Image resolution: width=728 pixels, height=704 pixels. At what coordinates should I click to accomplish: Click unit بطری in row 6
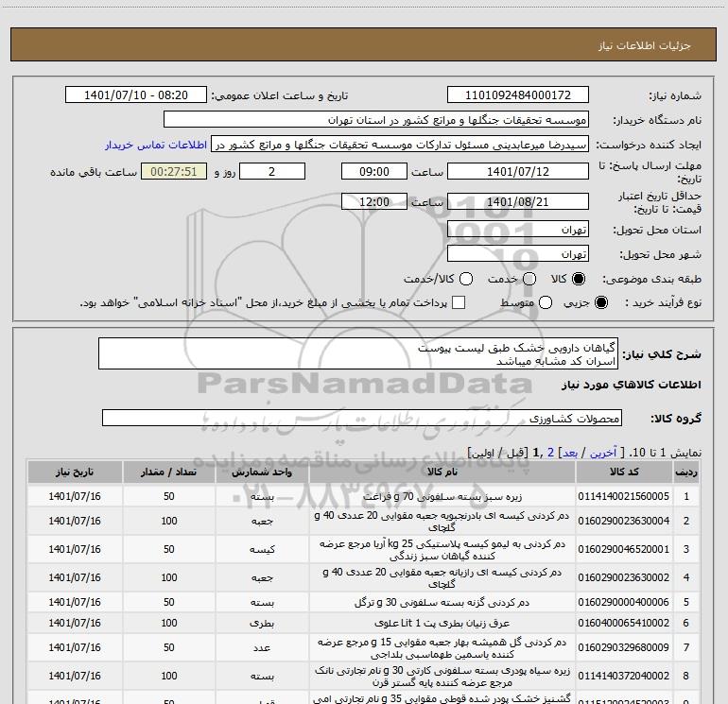pyautogui.click(x=262, y=624)
